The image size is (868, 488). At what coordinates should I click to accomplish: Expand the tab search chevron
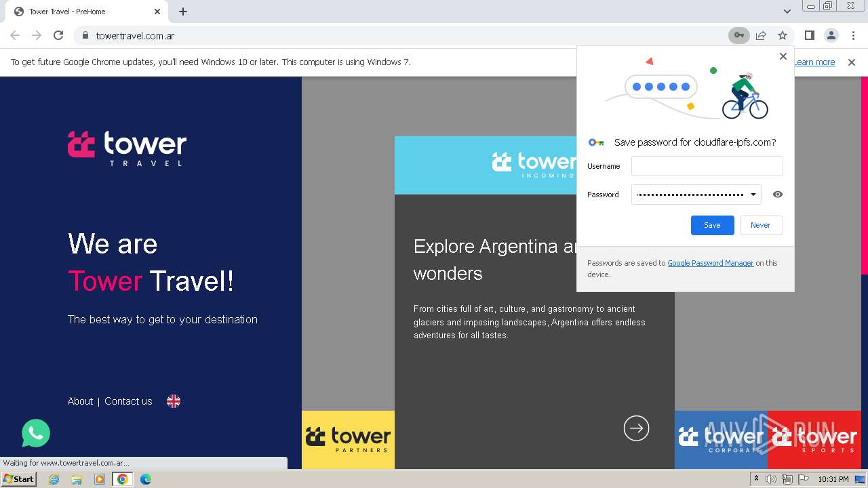(787, 12)
